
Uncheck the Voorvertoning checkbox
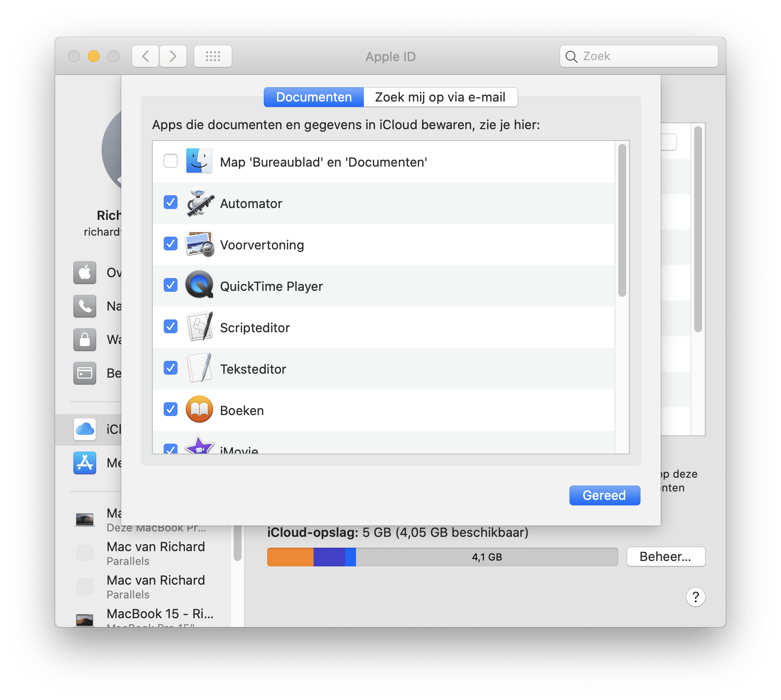click(x=171, y=244)
